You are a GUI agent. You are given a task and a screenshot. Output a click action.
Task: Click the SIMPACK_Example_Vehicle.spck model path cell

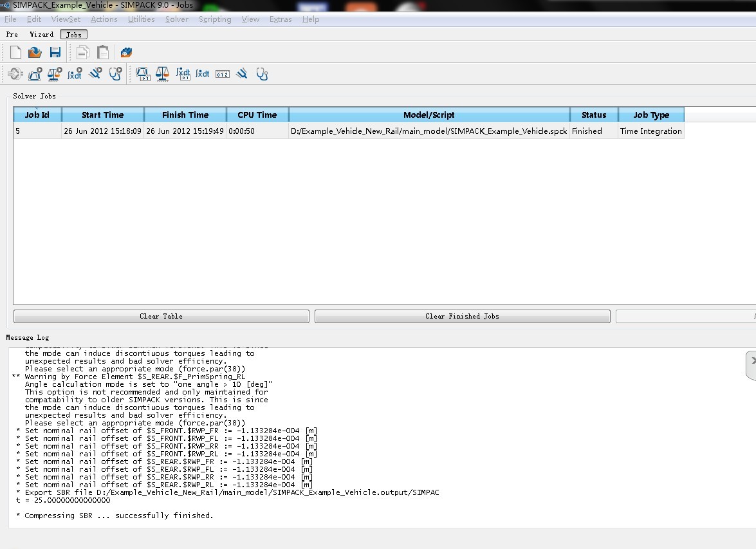pos(429,131)
